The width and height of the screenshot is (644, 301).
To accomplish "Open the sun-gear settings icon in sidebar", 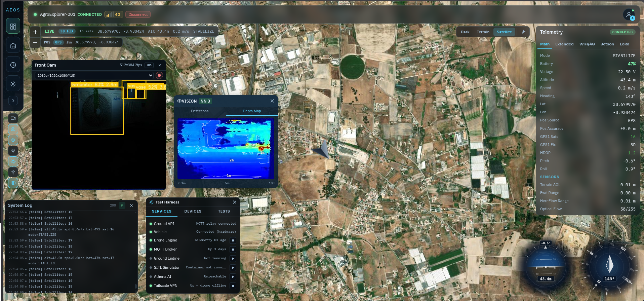I will (13, 84).
